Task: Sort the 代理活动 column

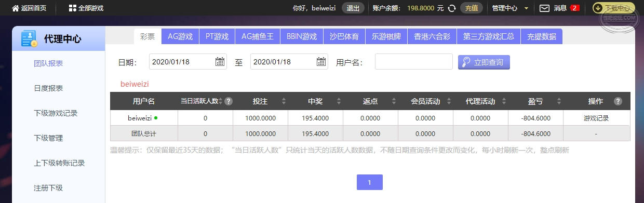Action: pyautogui.click(x=504, y=101)
